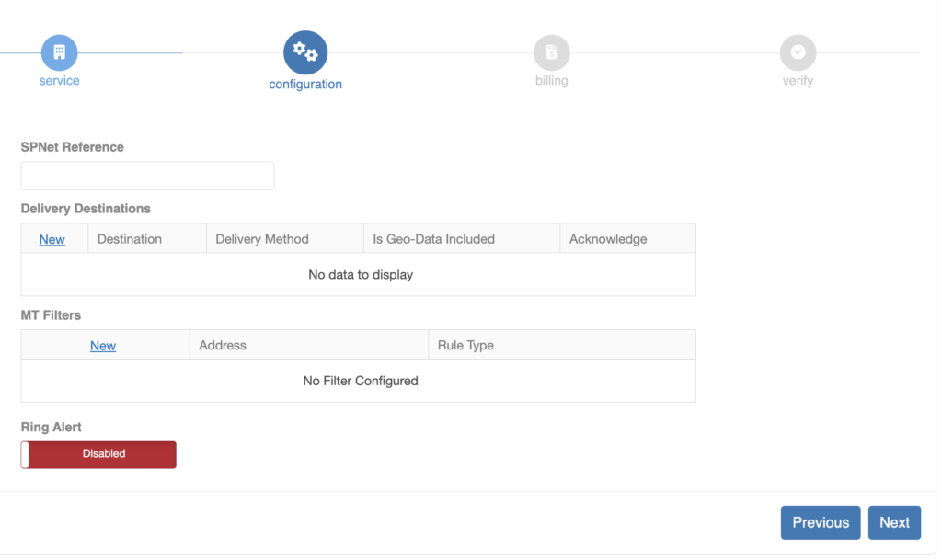Click the Destination column header
Screen dimensions: 942x560
click(130, 239)
